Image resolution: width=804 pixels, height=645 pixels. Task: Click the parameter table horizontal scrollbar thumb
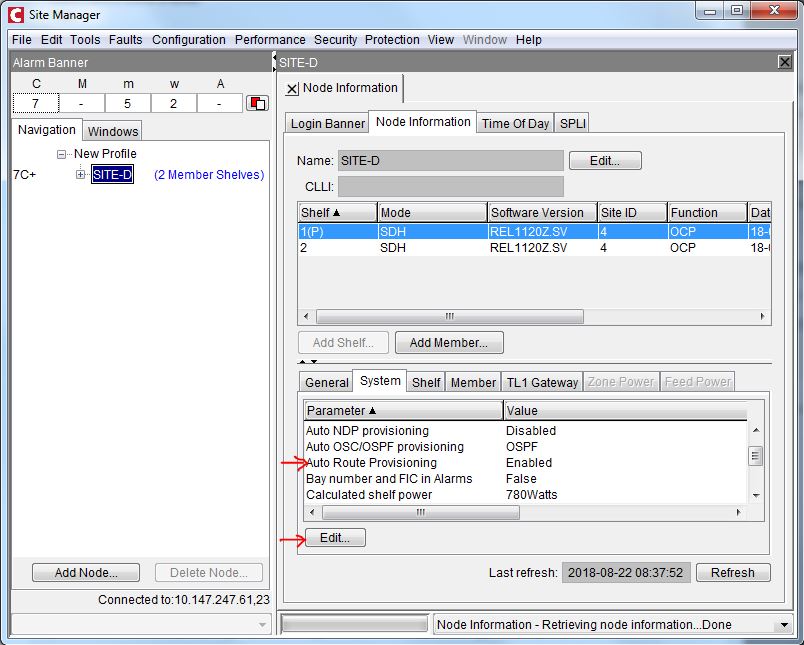(420, 512)
